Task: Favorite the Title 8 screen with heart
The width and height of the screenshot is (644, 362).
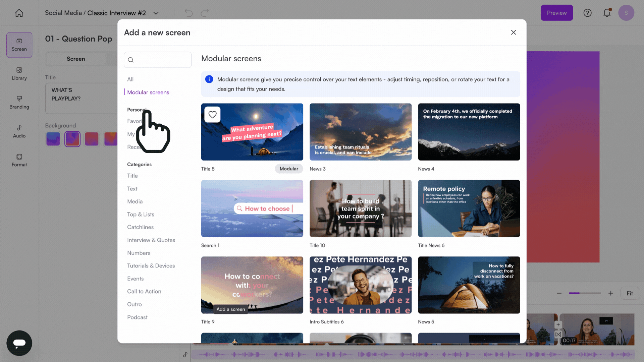Action: click(x=212, y=115)
